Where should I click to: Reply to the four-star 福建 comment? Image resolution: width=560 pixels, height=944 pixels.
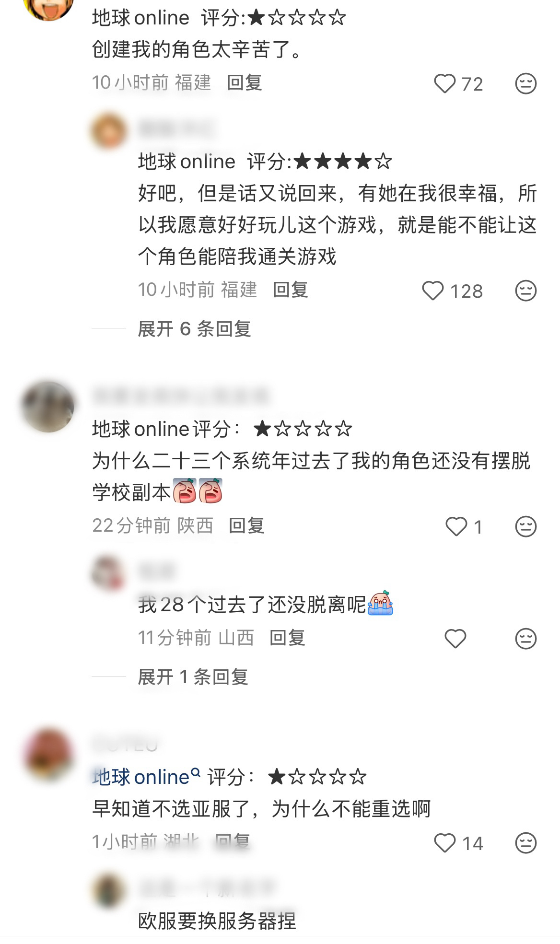click(x=290, y=290)
